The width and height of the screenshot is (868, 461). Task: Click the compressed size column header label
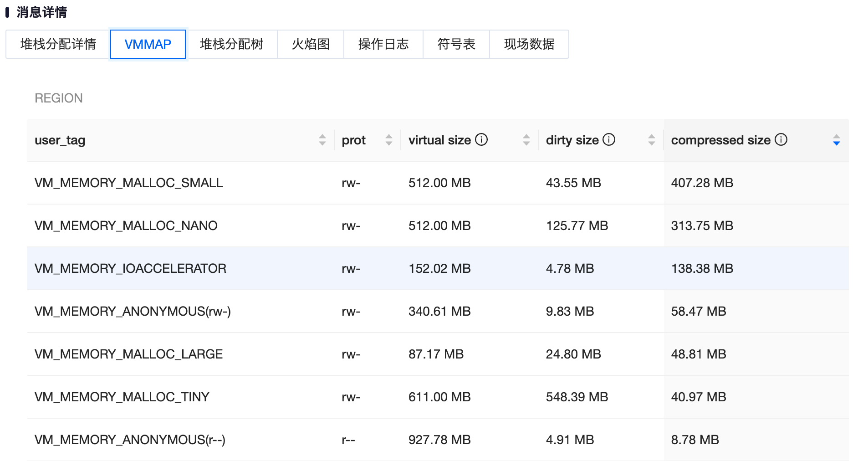coord(720,140)
